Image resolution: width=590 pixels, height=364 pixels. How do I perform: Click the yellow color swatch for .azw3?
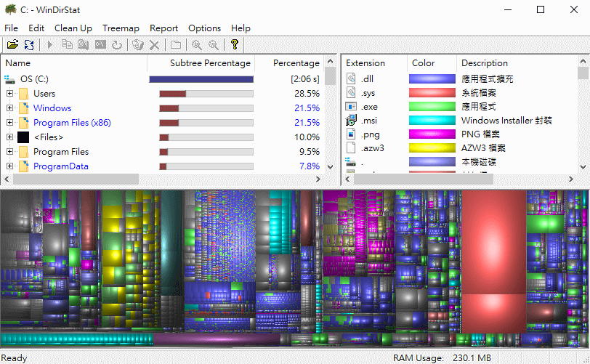pyautogui.click(x=432, y=148)
